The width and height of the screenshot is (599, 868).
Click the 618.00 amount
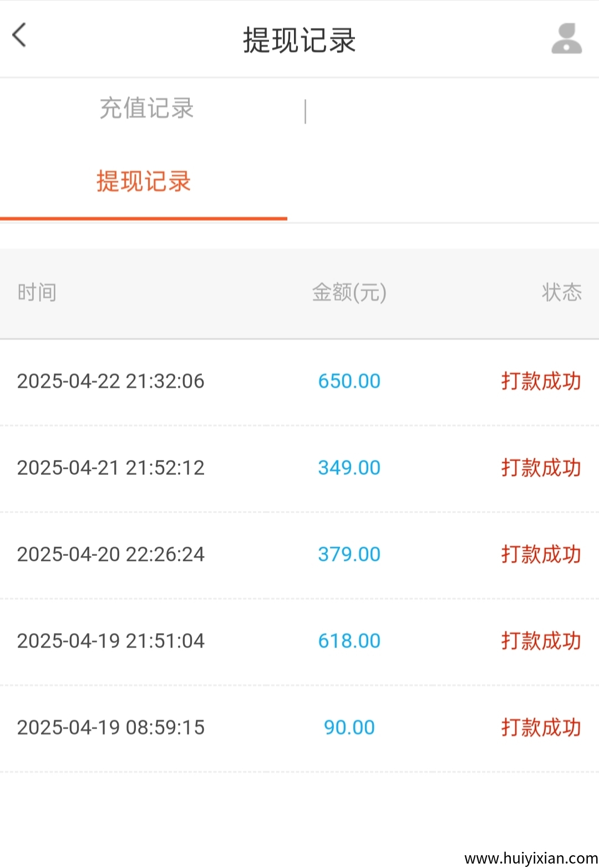(349, 641)
